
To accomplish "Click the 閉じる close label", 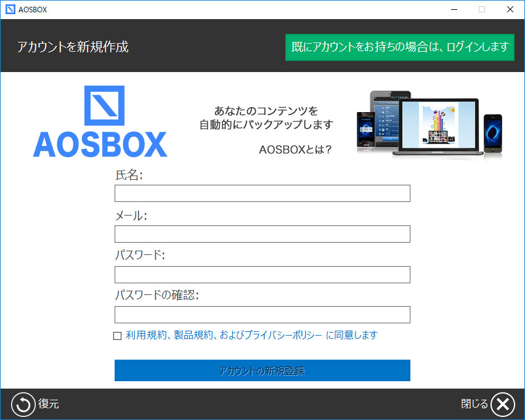I will [x=474, y=403].
